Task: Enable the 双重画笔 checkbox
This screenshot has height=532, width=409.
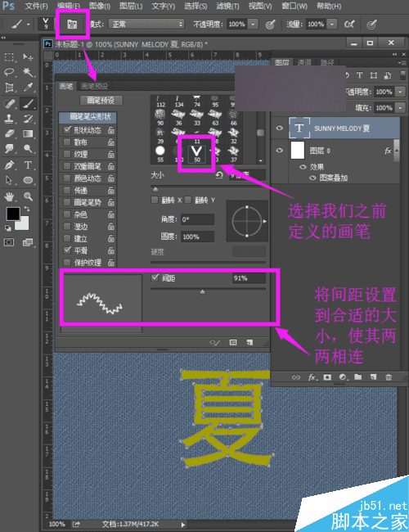Action: pos(67,166)
